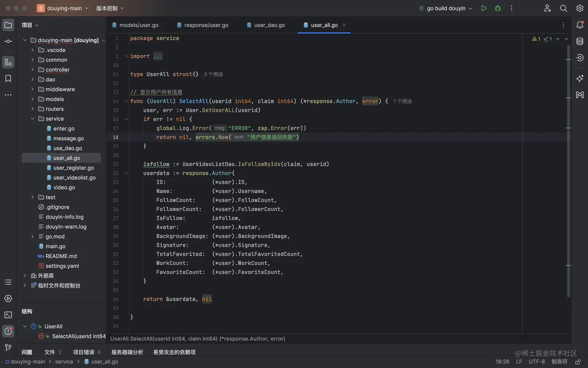The width and height of the screenshot is (588, 368).
Task: Open the Terminal tool window icon
Action: click(x=8, y=315)
